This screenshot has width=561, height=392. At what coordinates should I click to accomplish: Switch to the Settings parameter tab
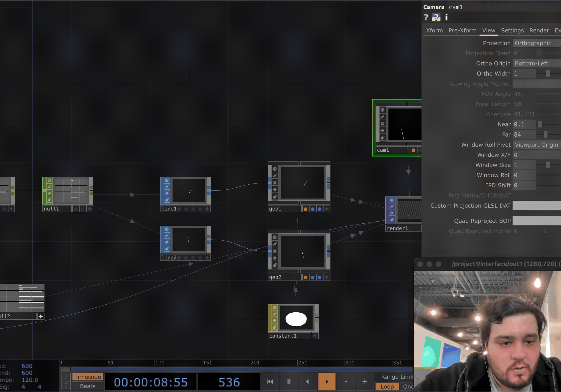pos(512,30)
